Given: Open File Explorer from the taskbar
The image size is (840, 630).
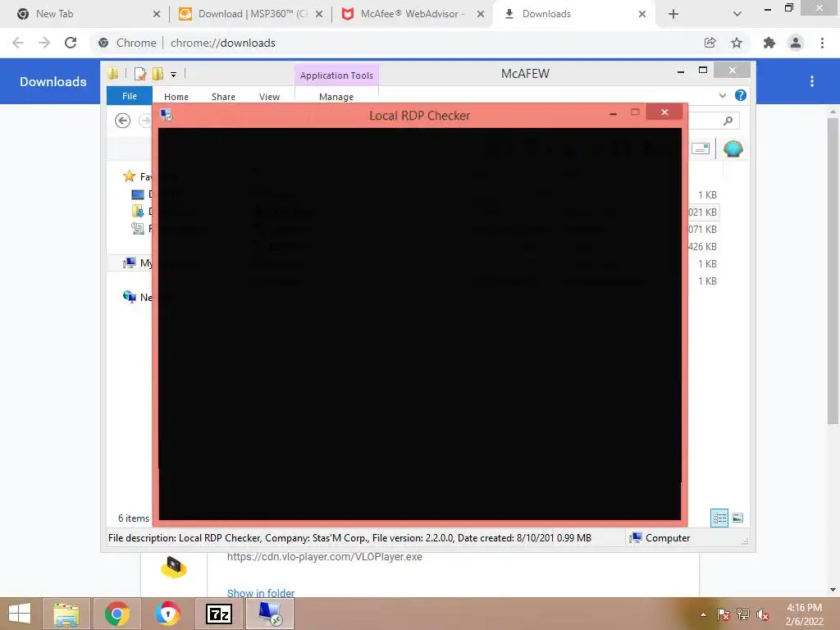Looking at the screenshot, I should pyautogui.click(x=66, y=614).
